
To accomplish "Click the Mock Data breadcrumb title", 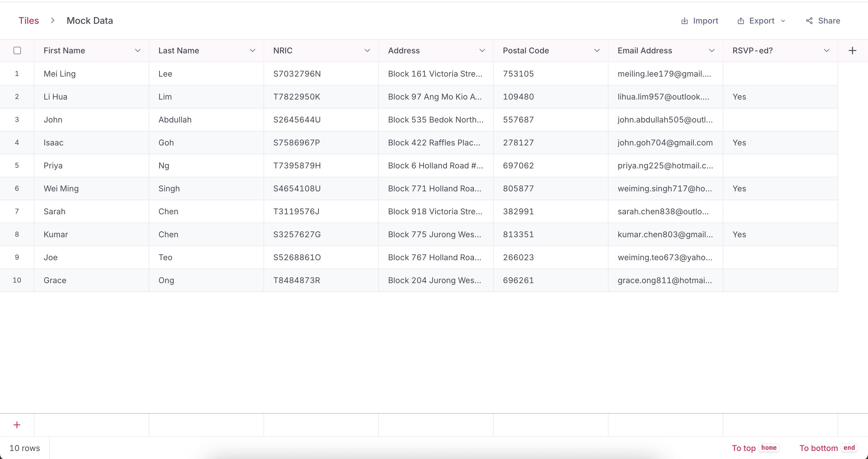I will pos(90,21).
